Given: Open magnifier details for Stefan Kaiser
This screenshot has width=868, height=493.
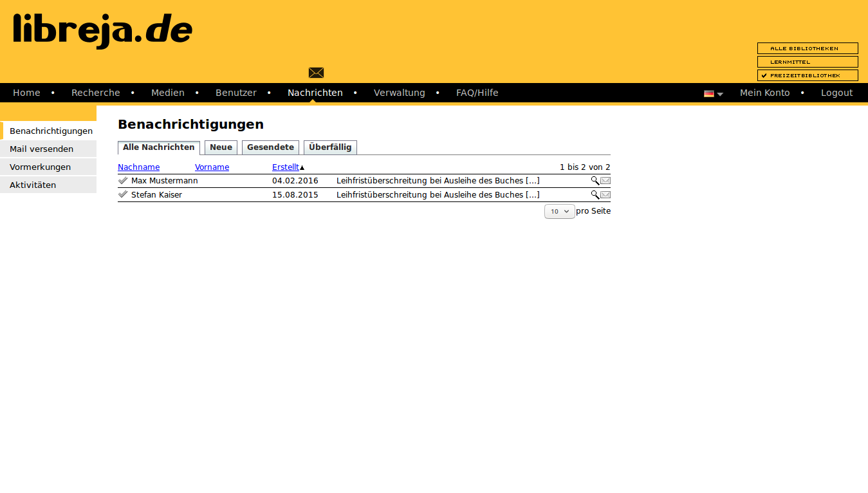Looking at the screenshot, I should 595,195.
